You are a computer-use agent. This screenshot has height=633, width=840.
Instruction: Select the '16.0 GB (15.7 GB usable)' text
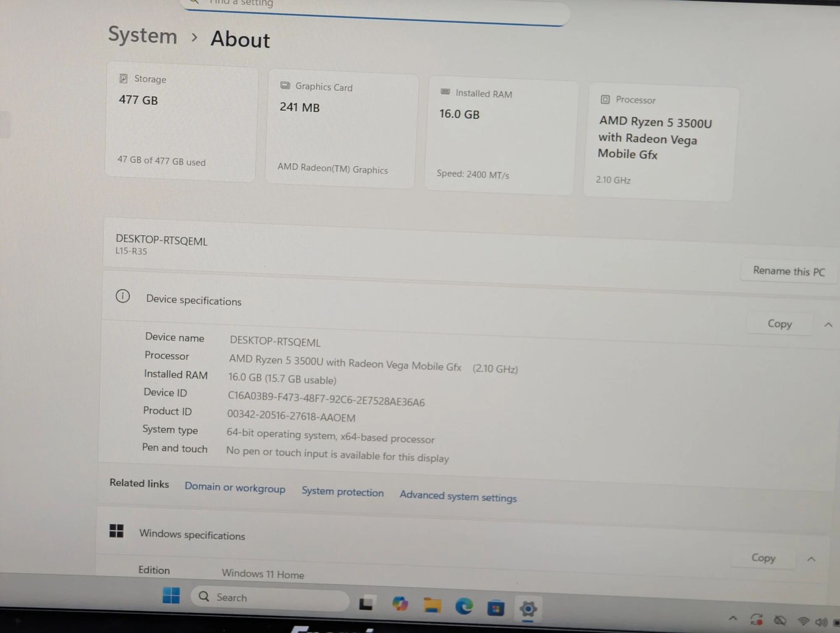tap(282, 378)
